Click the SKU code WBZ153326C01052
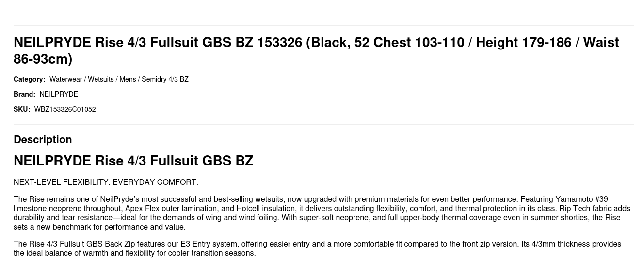This screenshot has height=280, width=644. coord(65,109)
